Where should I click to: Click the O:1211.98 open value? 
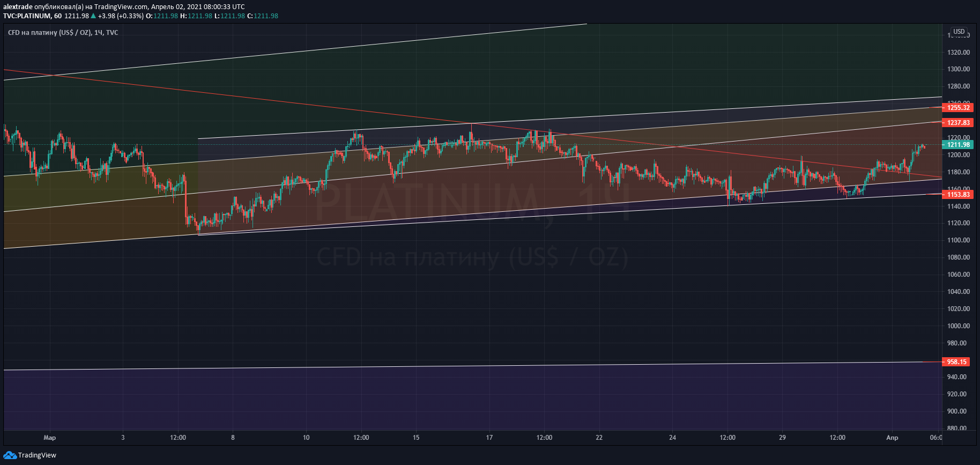point(162,16)
